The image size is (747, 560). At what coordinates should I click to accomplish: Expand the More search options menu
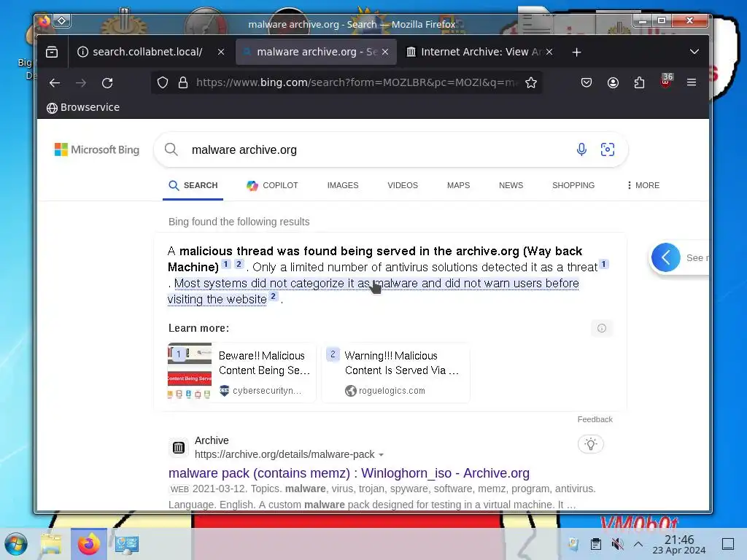(643, 185)
